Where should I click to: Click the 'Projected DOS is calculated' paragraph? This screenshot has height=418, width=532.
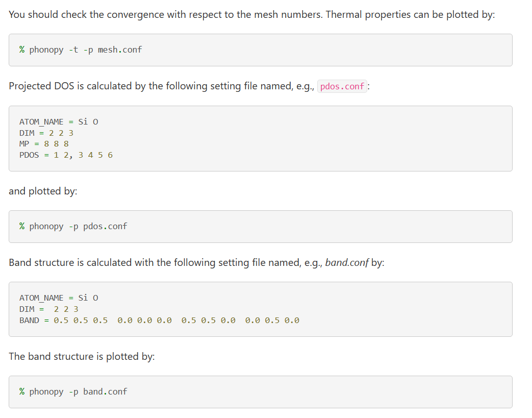[x=189, y=86]
